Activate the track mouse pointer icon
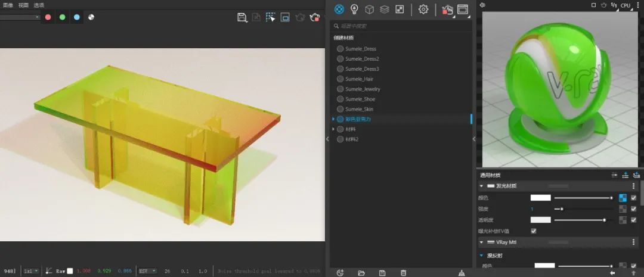Screen dimensions: 644x277 tap(271, 17)
